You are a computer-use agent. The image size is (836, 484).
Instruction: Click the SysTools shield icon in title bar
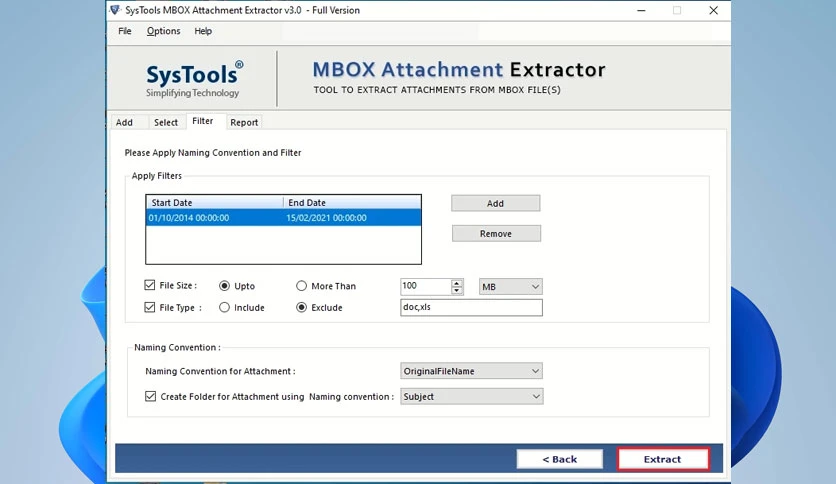(x=115, y=10)
